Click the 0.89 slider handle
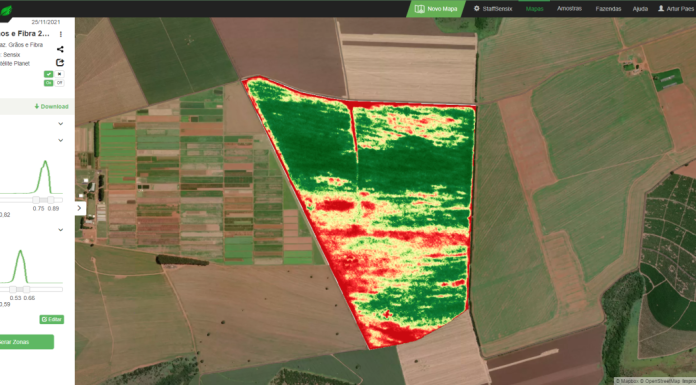 (x=51, y=200)
